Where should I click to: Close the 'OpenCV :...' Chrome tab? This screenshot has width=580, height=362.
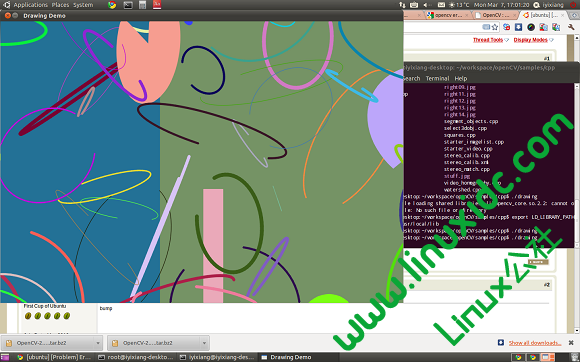pos(515,15)
